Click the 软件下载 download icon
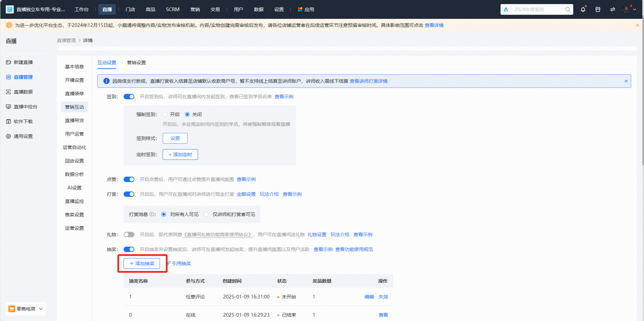This screenshot has height=321, width=644. click(8, 121)
